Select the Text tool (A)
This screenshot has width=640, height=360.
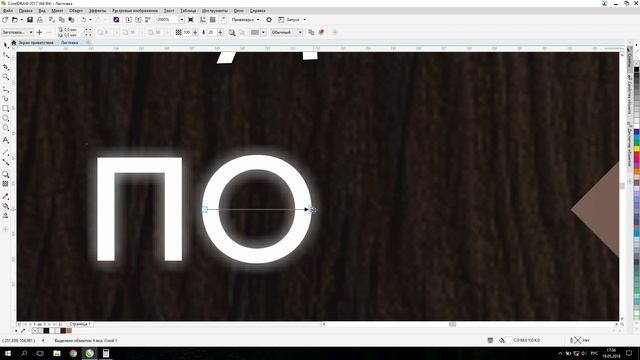(6, 140)
